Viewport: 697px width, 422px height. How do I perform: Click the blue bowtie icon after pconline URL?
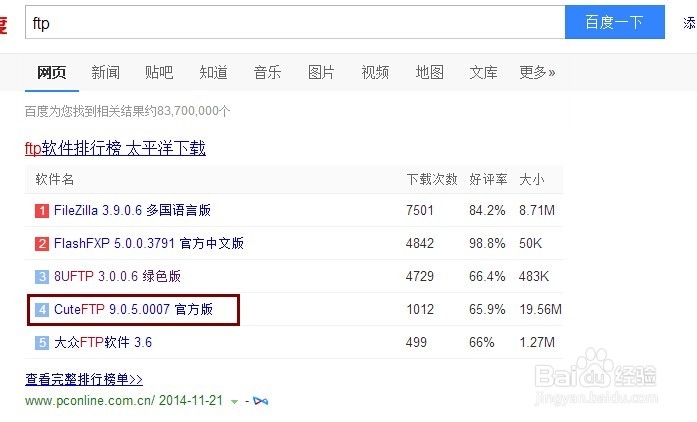(x=260, y=401)
